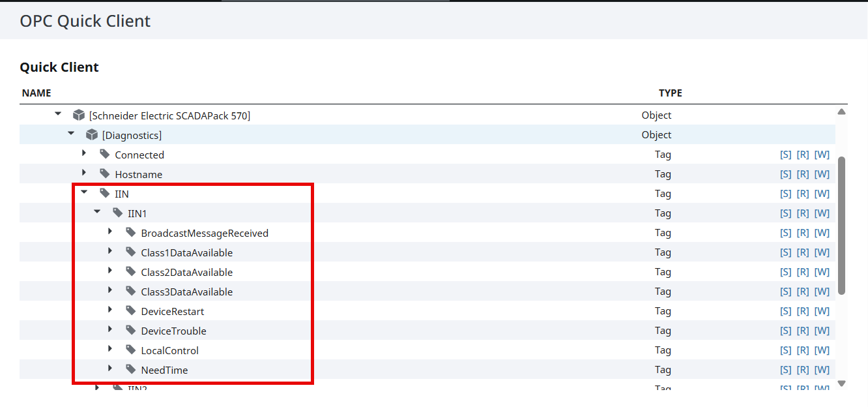This screenshot has width=868, height=407.
Task: Expand the Class2DataAvailable tag
Action: point(110,271)
